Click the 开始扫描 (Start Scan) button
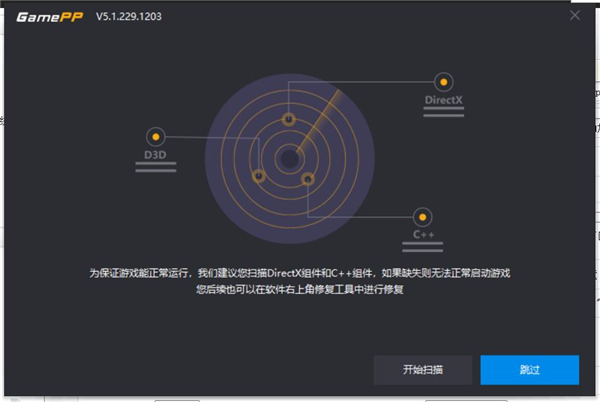This screenshot has width=600, height=402. coord(422,370)
